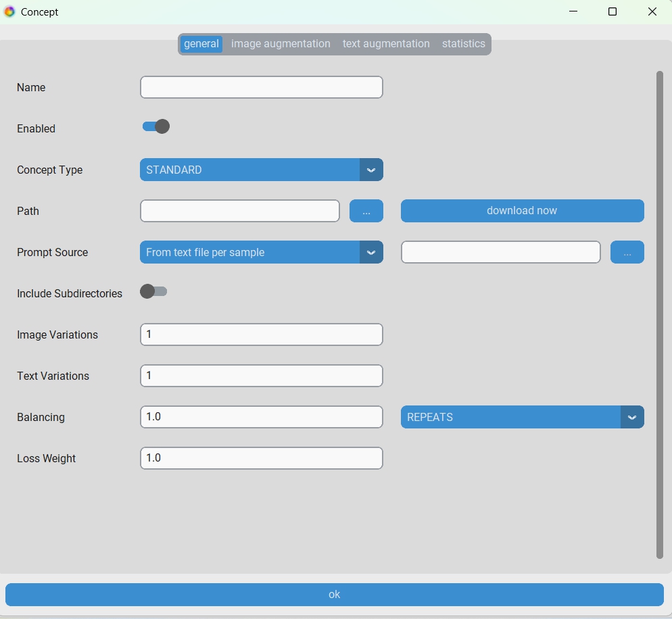672x619 pixels.
Task: Switch to the text augmentation tab
Action: tap(386, 44)
